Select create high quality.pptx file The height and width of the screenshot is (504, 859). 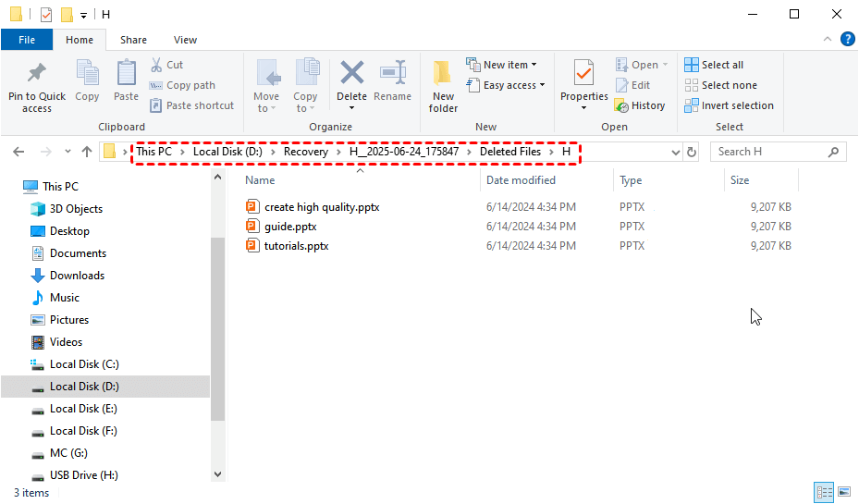pyautogui.click(x=322, y=207)
